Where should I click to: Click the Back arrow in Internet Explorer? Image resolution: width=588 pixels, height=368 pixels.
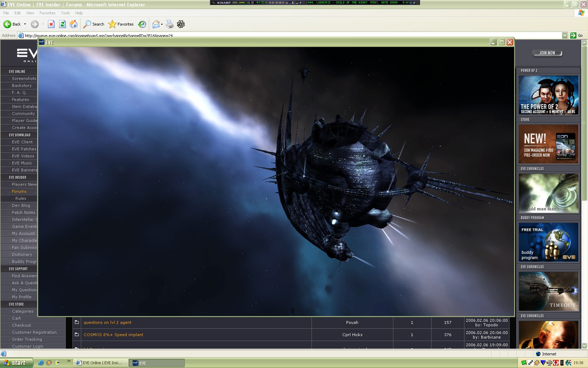7,24
